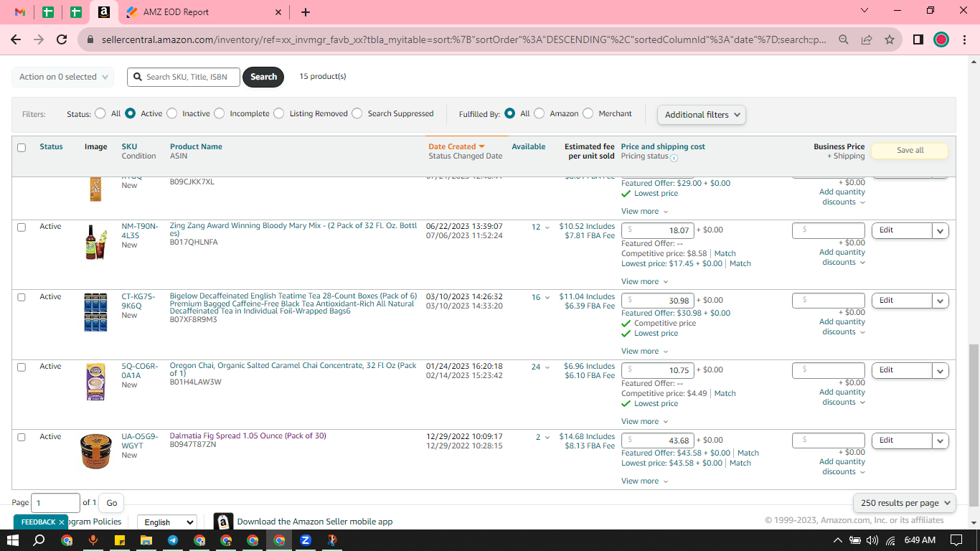The height and width of the screenshot is (551, 980).
Task: Open the microphone app in the taskbar
Action: point(93,540)
